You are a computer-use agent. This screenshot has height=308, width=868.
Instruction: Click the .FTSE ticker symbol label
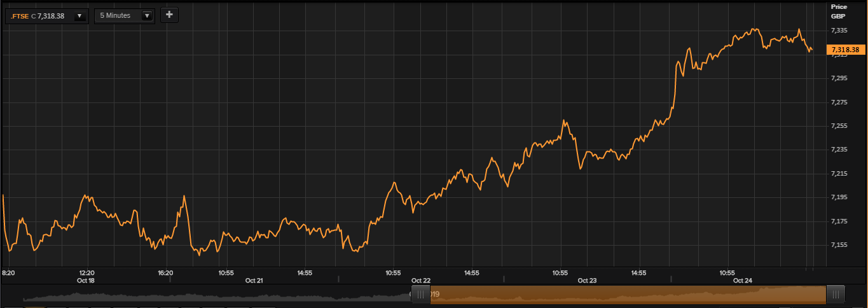[20, 15]
